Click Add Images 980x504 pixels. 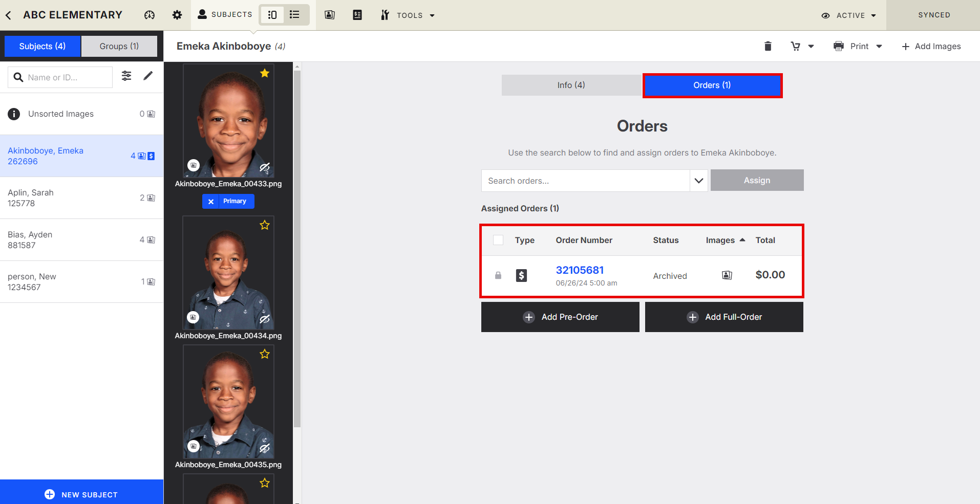pos(931,46)
